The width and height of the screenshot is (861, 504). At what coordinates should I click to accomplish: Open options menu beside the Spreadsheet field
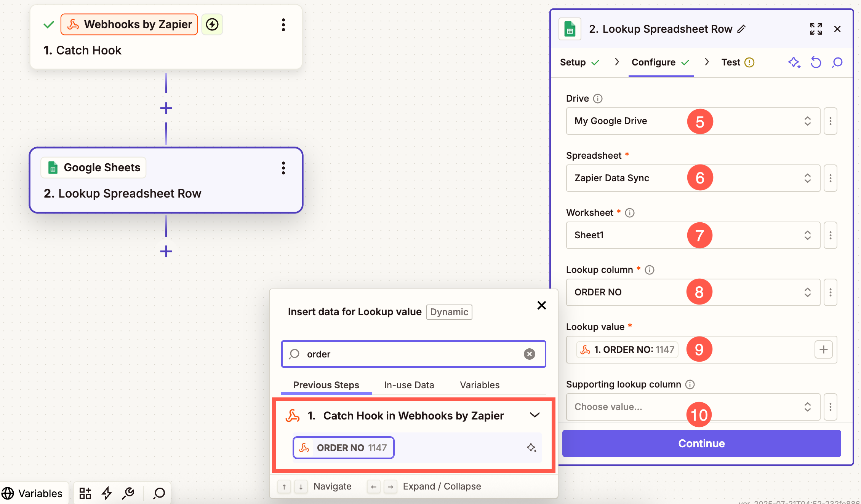(830, 178)
